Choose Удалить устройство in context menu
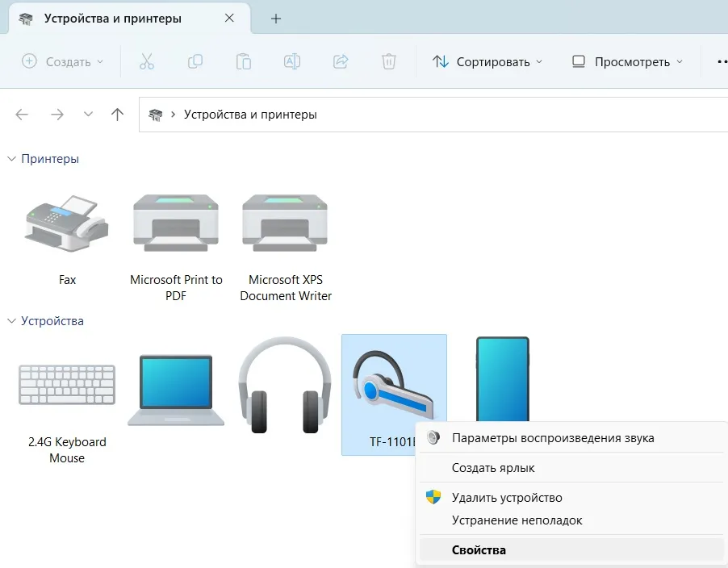Screen dimensions: 728x568 click(572, 498)
